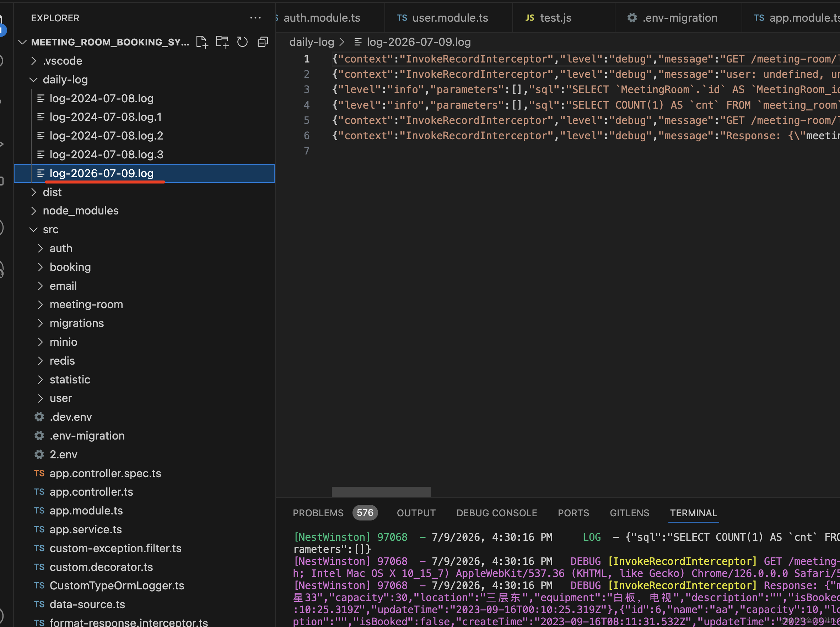Collapse the daily-log folder

click(33, 80)
